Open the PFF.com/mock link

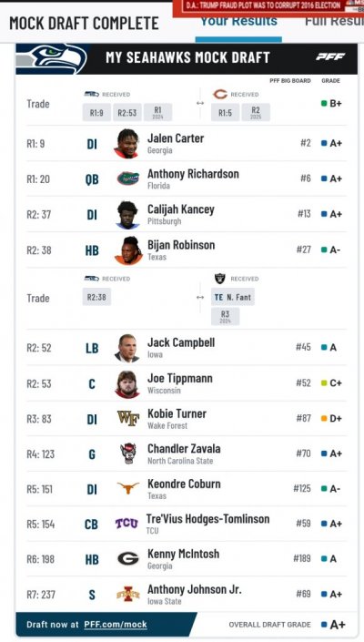116,625
